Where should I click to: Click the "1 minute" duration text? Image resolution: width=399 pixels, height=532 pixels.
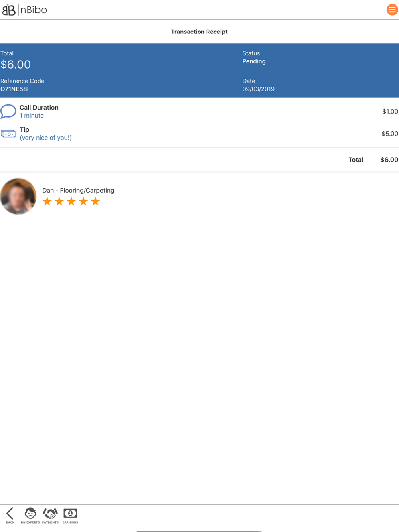32,116
